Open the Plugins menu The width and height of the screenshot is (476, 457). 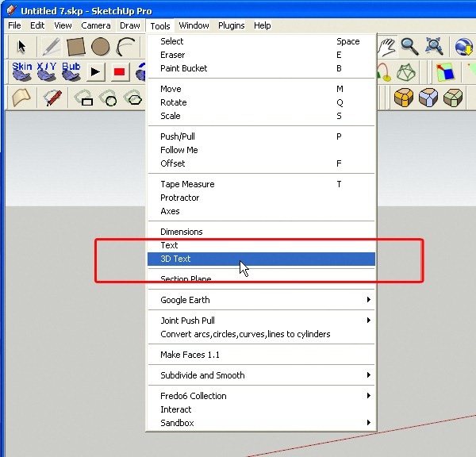232,25
